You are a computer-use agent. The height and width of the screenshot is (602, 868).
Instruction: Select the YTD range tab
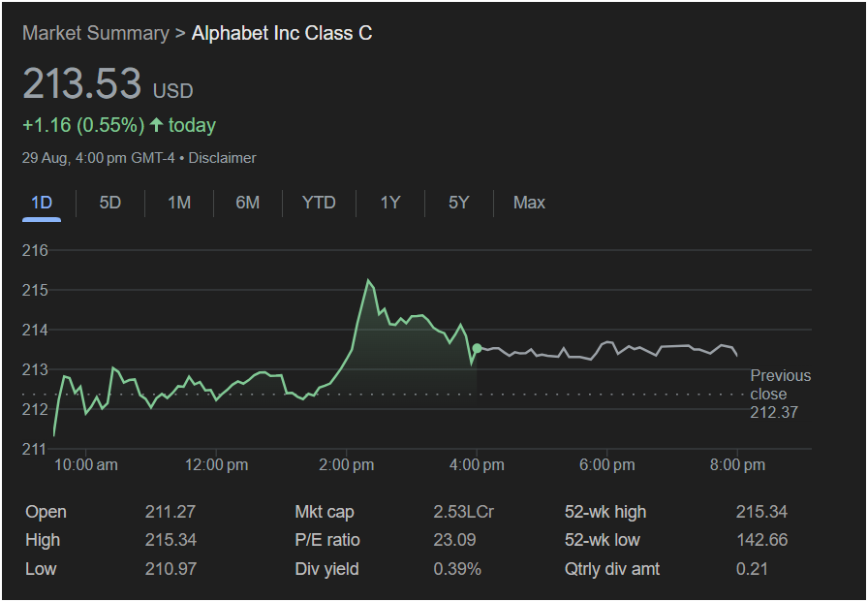319,203
